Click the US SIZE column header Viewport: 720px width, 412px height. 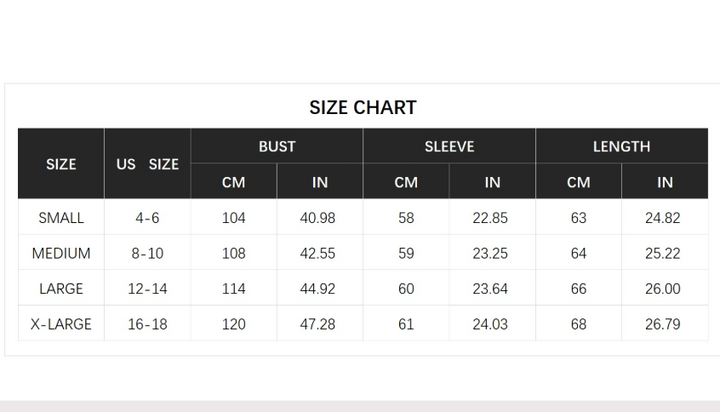(147, 164)
